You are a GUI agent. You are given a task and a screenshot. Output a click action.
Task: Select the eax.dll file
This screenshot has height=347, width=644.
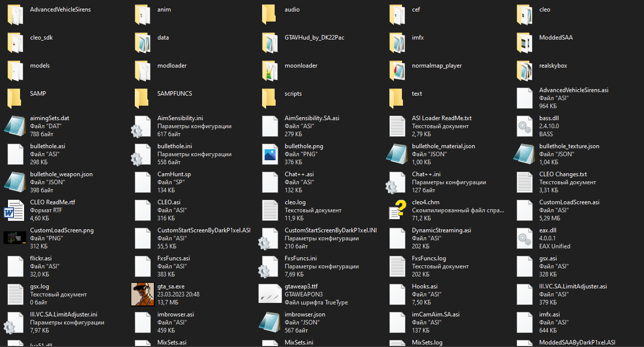tap(524, 238)
